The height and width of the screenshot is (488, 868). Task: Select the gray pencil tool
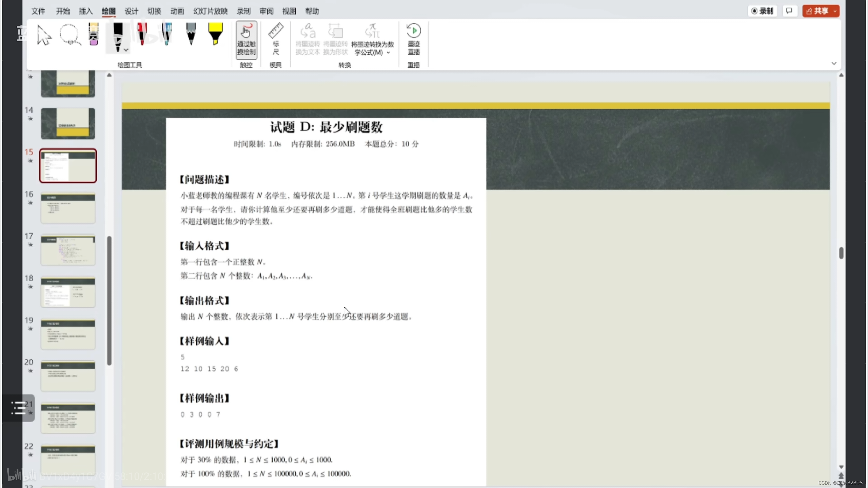(x=191, y=34)
